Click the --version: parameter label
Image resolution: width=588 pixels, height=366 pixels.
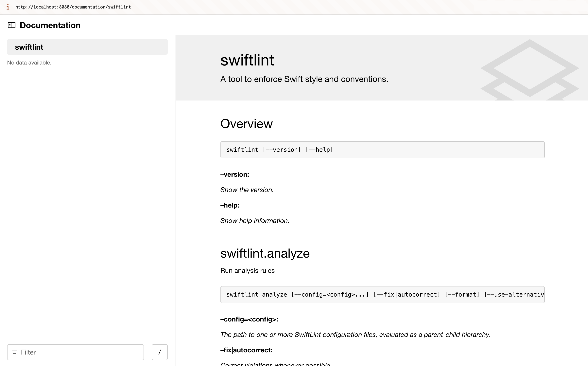point(234,174)
